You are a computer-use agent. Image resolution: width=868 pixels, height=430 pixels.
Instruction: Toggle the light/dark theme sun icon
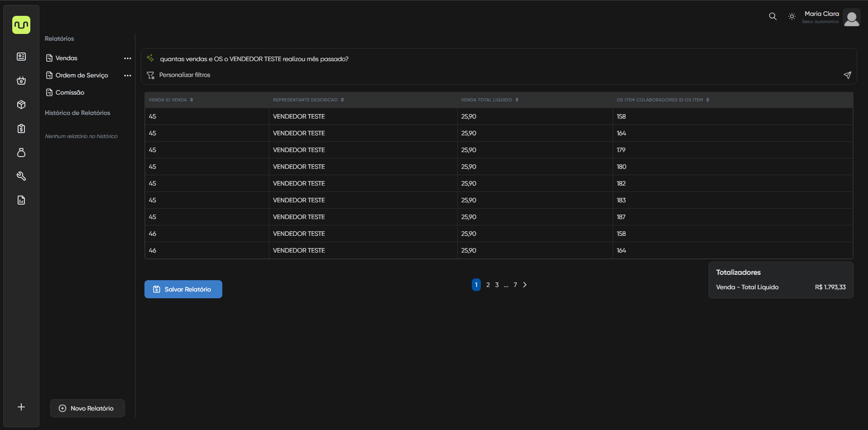(x=791, y=16)
